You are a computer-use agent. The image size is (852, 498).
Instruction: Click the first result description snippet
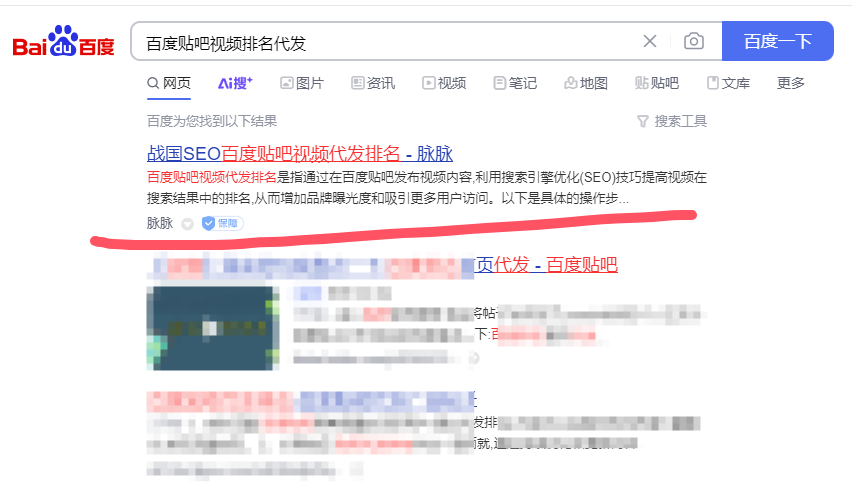(427, 187)
